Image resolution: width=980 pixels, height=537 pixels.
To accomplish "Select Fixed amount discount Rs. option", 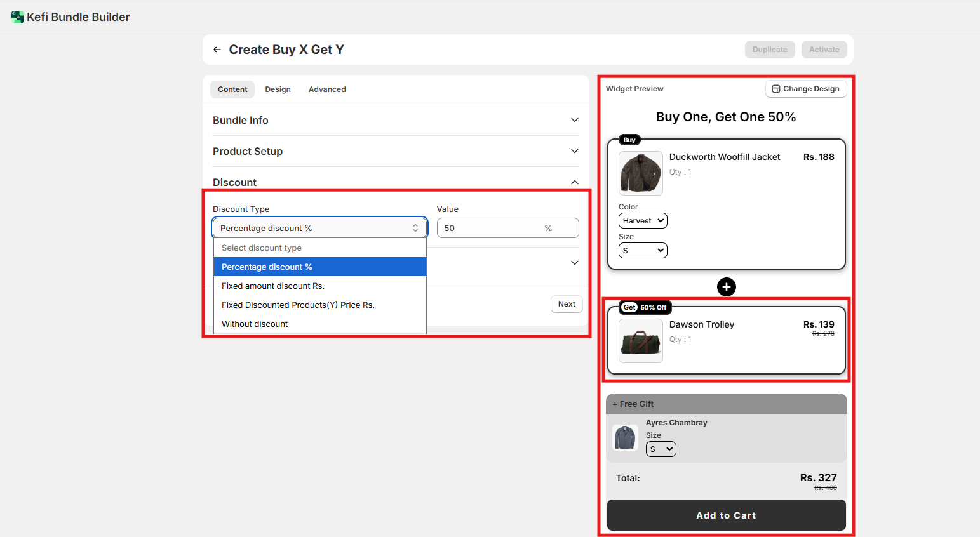I will click(x=273, y=286).
